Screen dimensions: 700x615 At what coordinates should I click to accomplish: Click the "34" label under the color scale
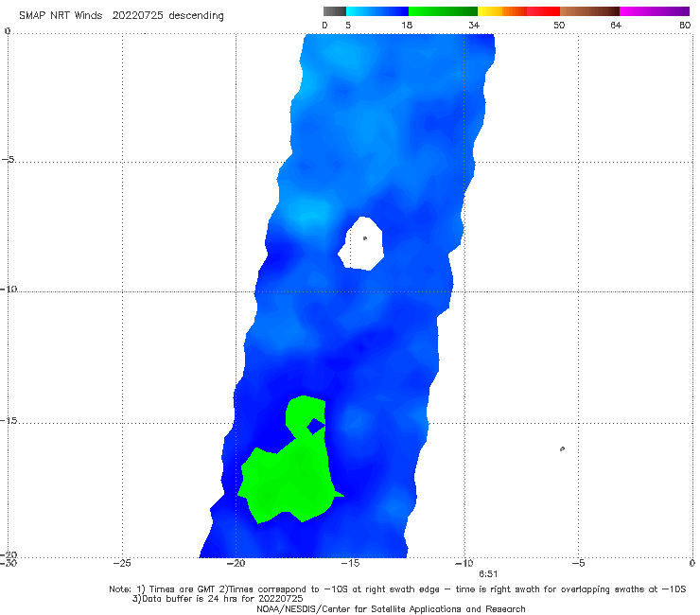point(474,26)
